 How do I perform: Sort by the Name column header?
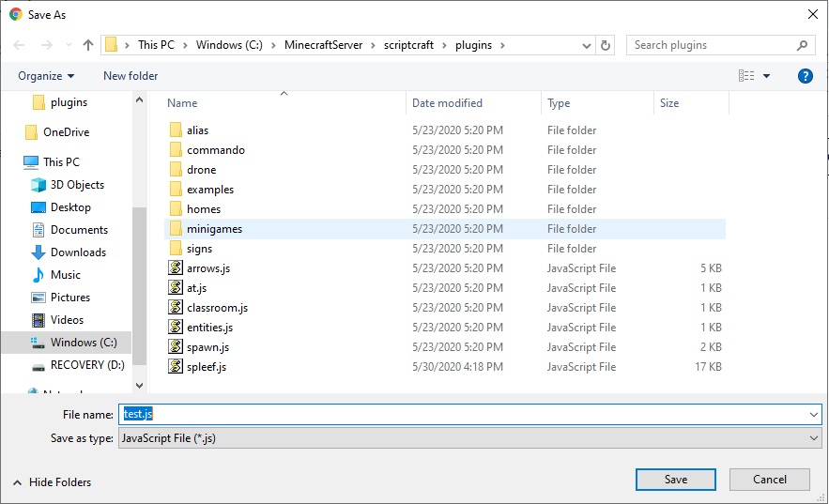tap(182, 103)
